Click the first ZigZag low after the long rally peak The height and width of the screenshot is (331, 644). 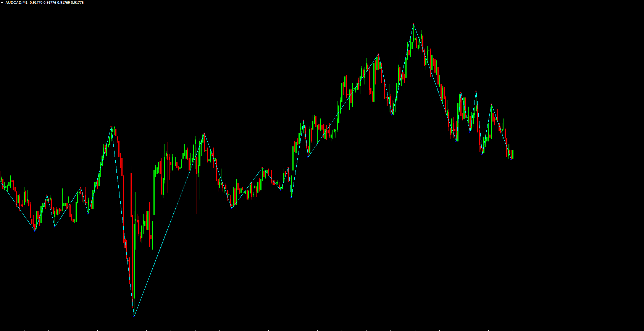pyautogui.click(x=232, y=208)
